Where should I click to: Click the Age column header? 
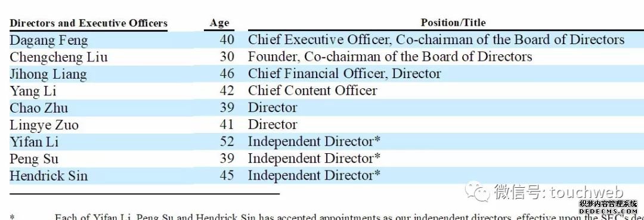tap(219, 23)
